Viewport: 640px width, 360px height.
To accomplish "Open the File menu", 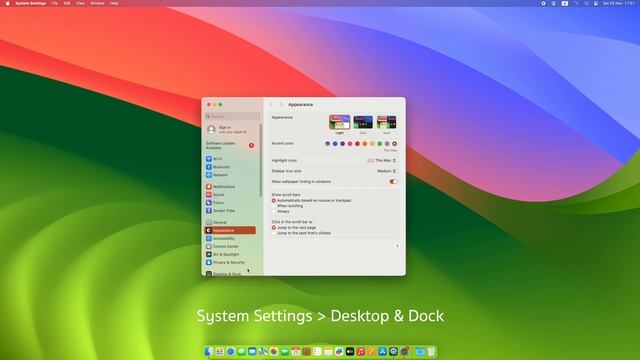I will pos(55,3).
